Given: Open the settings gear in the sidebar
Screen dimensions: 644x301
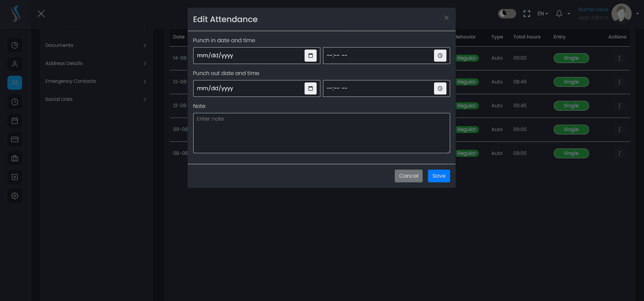Looking at the screenshot, I should click(15, 196).
